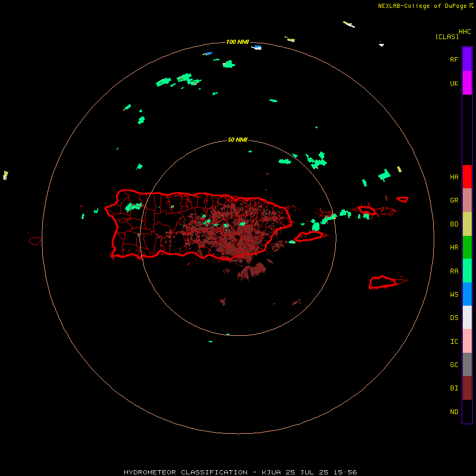Click the 100 NMI range ring label

(x=237, y=42)
